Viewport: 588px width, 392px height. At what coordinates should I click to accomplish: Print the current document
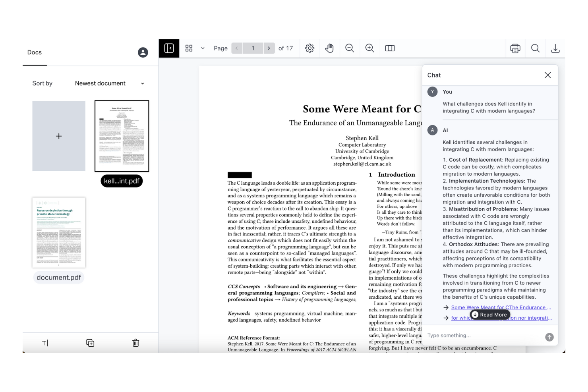(515, 48)
